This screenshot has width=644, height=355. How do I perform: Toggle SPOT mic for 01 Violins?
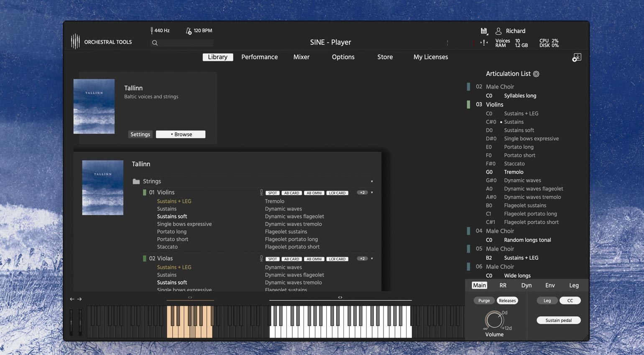272,193
